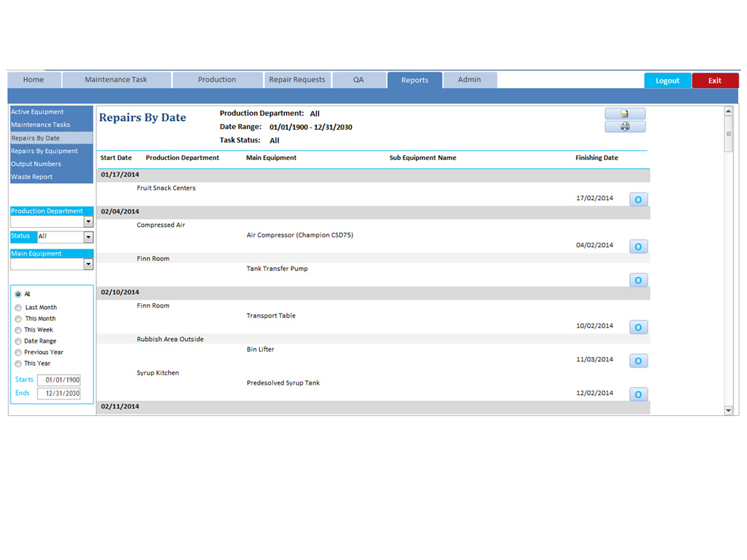Select the Last Month radio button
Screen dimensions: 747x560
click(x=18, y=308)
